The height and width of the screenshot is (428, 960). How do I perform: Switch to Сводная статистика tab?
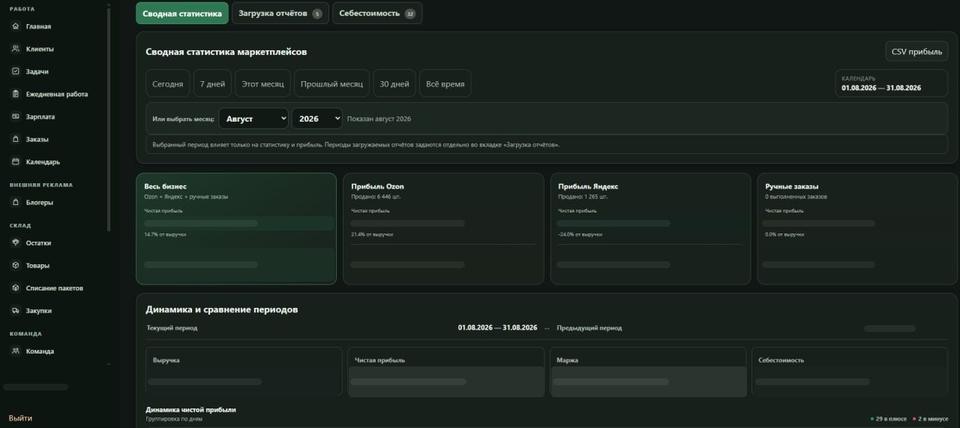point(182,13)
